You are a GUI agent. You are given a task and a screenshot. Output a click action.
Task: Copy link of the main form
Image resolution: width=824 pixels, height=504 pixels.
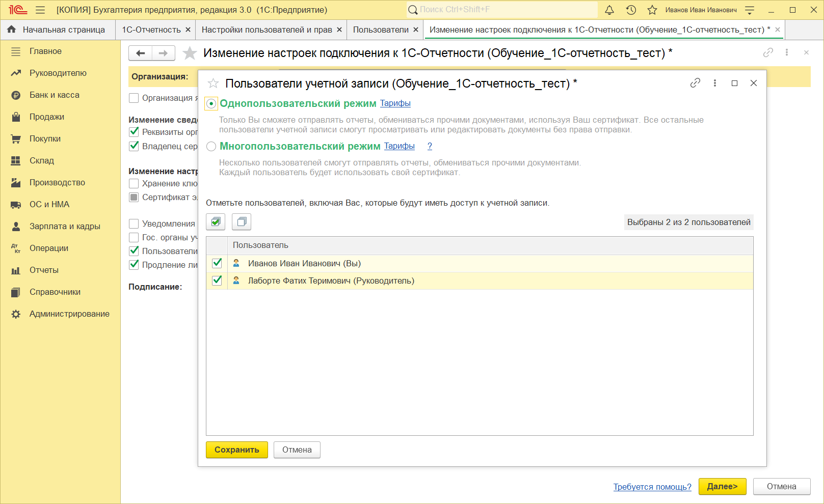click(x=768, y=52)
